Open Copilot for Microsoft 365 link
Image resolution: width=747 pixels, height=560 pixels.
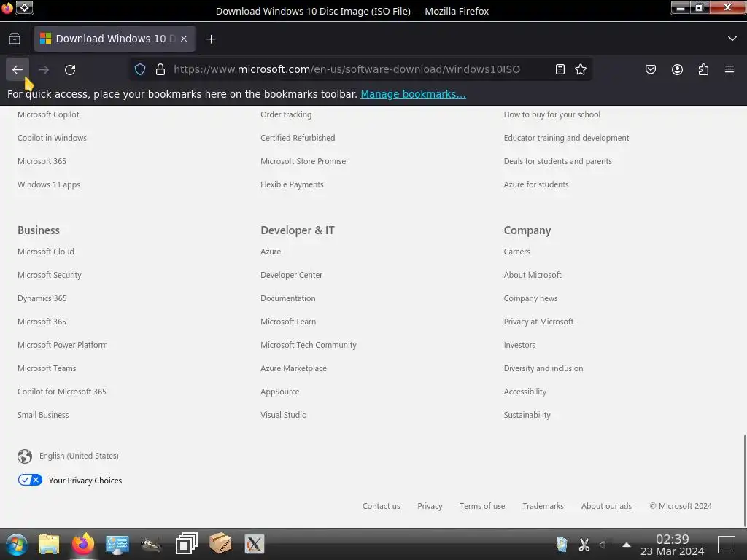click(62, 392)
